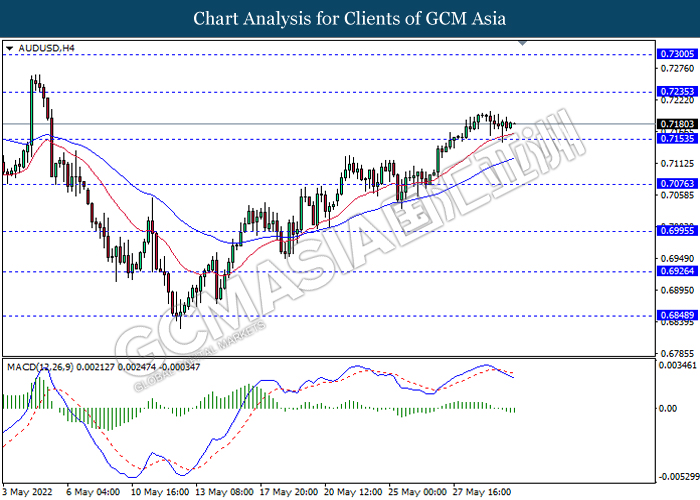The width and height of the screenshot is (700, 500).
Task: Click the AUDUSD,H4 symbol dropdown arrow
Action: point(10,48)
